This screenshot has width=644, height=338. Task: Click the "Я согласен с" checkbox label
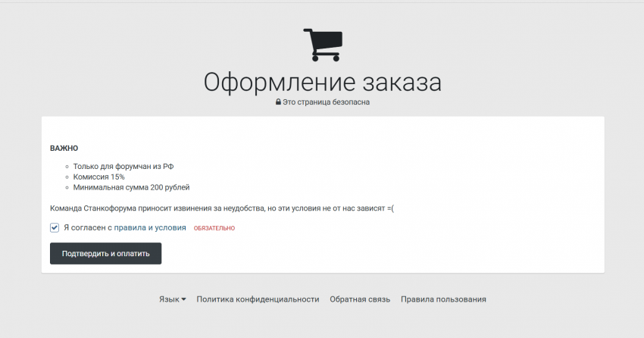point(87,227)
